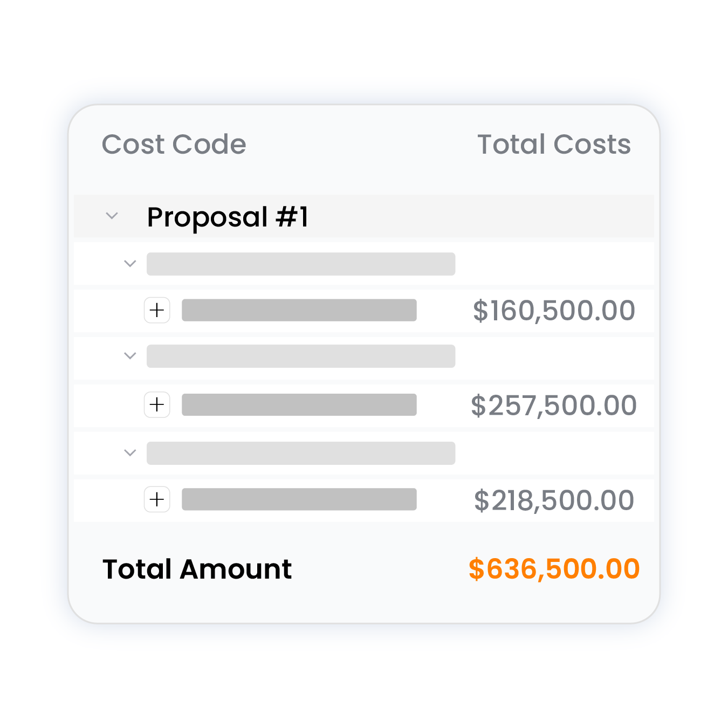Collapse the second cost code group chevron
Screen dimensions: 728x728
(130, 356)
